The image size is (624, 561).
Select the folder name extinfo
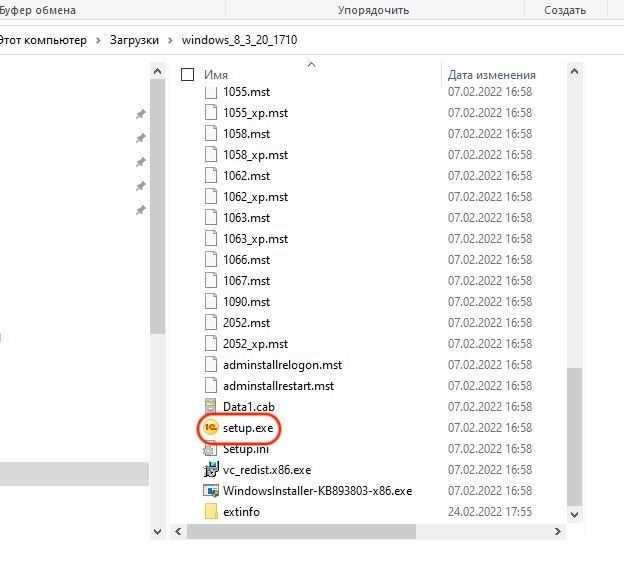click(241, 512)
